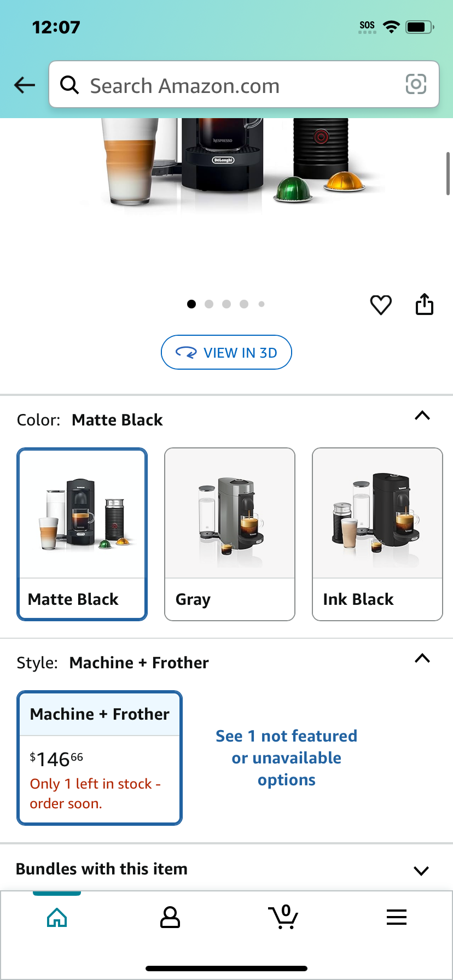Focus the Search Amazon.com field
This screenshot has width=453, height=980.
(244, 84)
